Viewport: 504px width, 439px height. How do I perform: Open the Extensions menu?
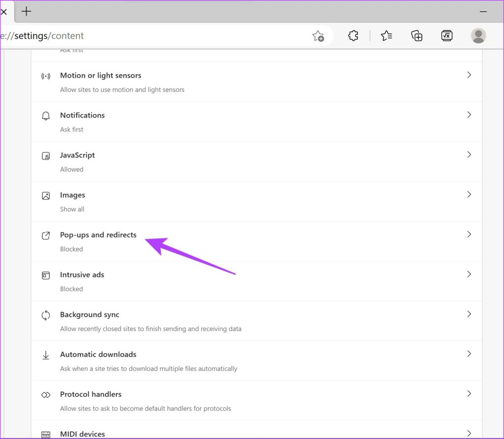point(353,35)
